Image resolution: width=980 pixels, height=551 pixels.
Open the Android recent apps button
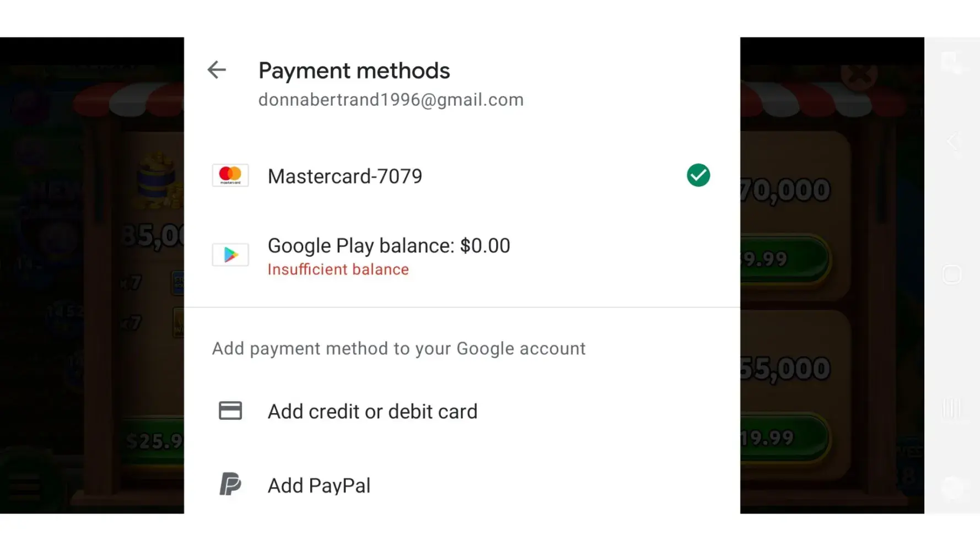[x=952, y=408]
